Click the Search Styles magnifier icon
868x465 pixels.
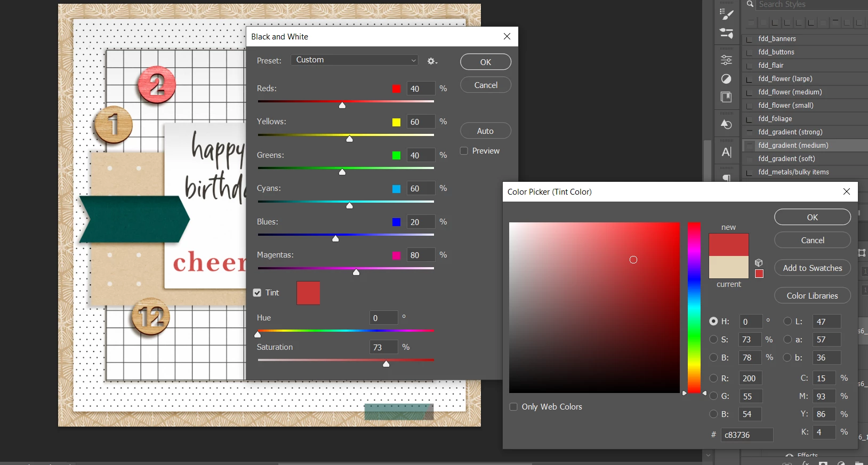(x=750, y=4)
